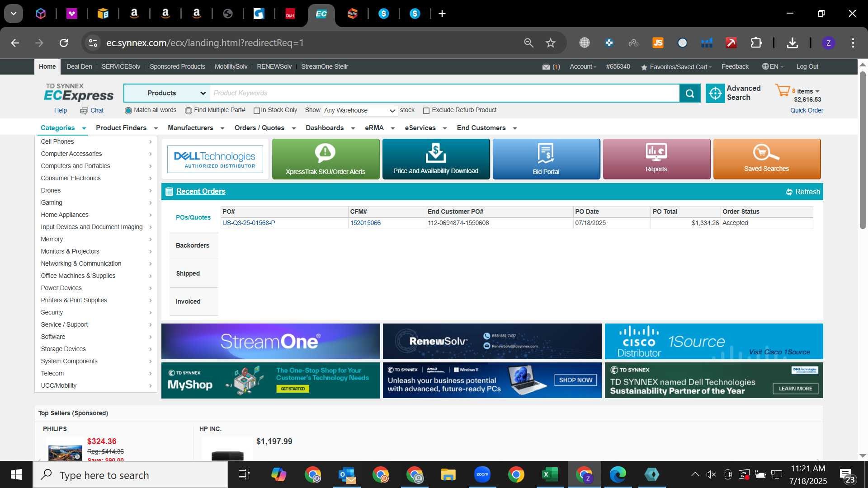The width and height of the screenshot is (868, 488).
Task: Switch to the Shipped tab
Action: point(193,274)
